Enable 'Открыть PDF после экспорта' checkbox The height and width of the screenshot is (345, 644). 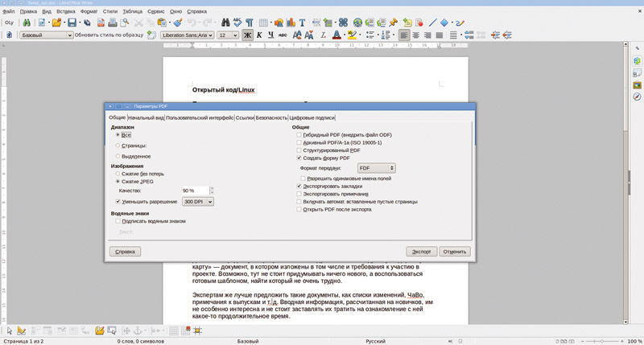coord(299,210)
